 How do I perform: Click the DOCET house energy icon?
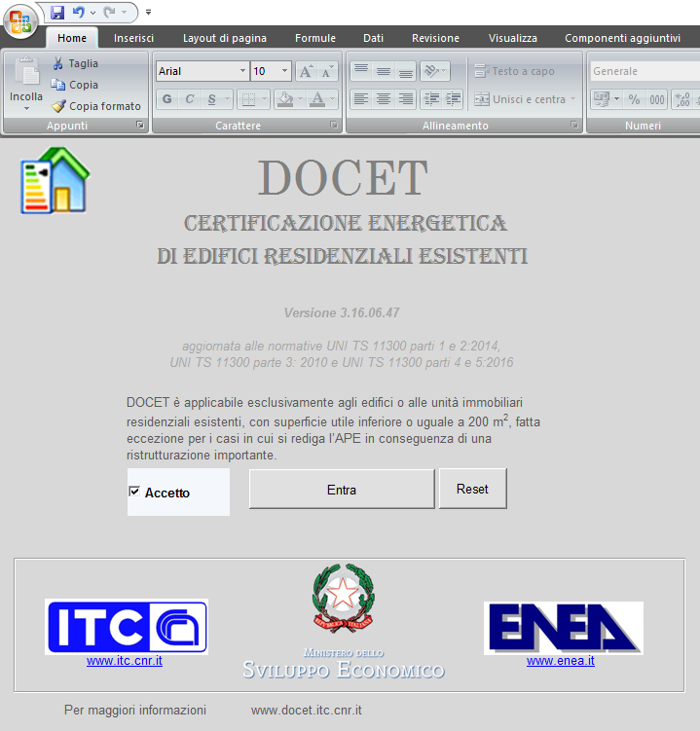pos(55,181)
